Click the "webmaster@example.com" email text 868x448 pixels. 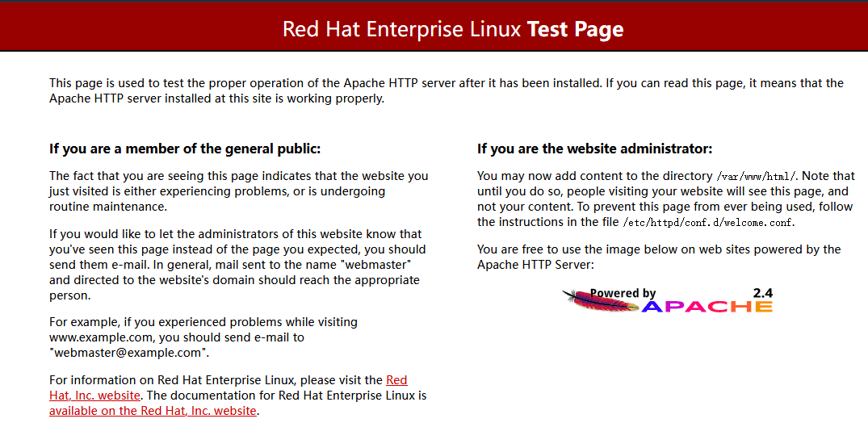129,353
